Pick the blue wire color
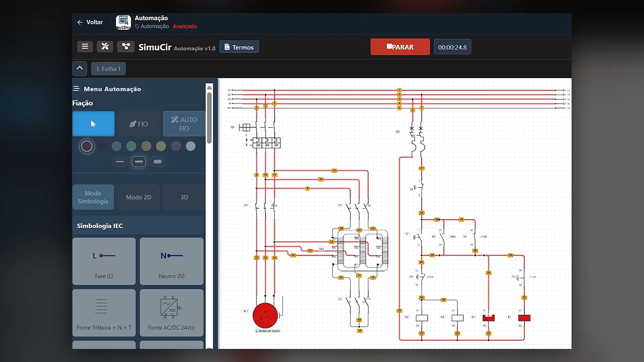This screenshot has width=644, height=362. [116, 146]
